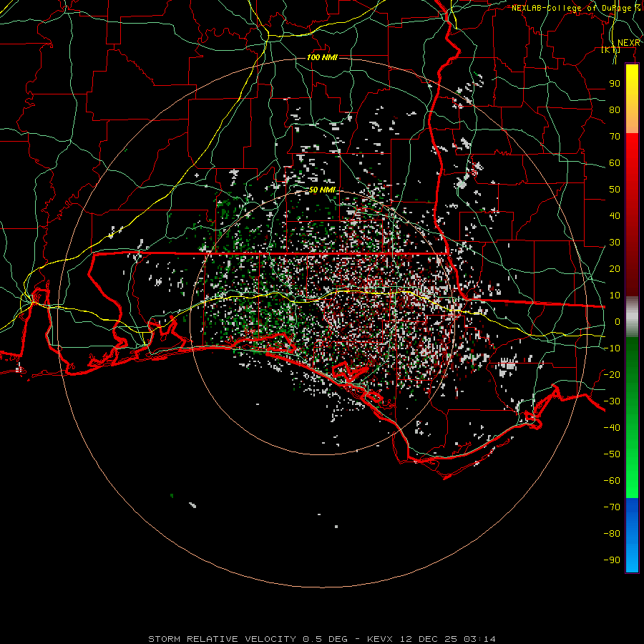Click the "-80" scale label
Image resolution: width=644 pixels, height=644 pixels.
click(x=612, y=534)
